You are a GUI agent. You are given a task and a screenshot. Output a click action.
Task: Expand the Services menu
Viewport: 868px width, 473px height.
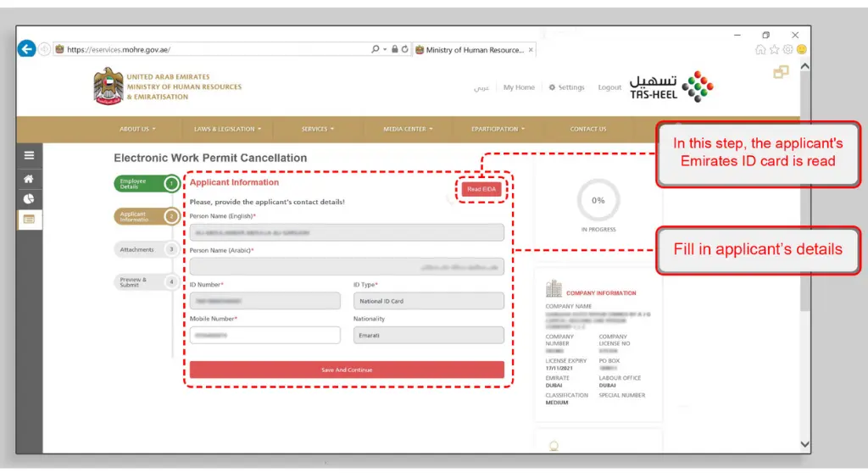point(318,129)
